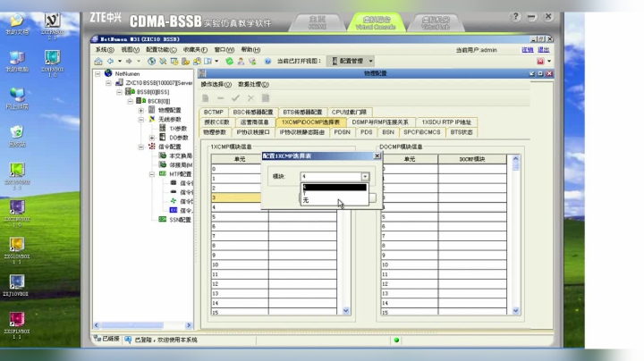
Task: Collapse the BSCB[0] node
Action: coord(131,101)
